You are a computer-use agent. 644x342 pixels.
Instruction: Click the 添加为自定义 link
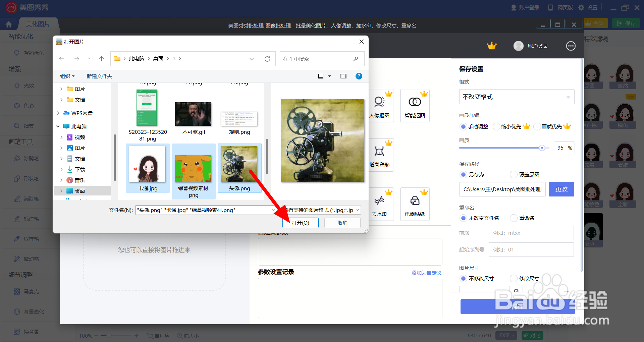click(426, 273)
